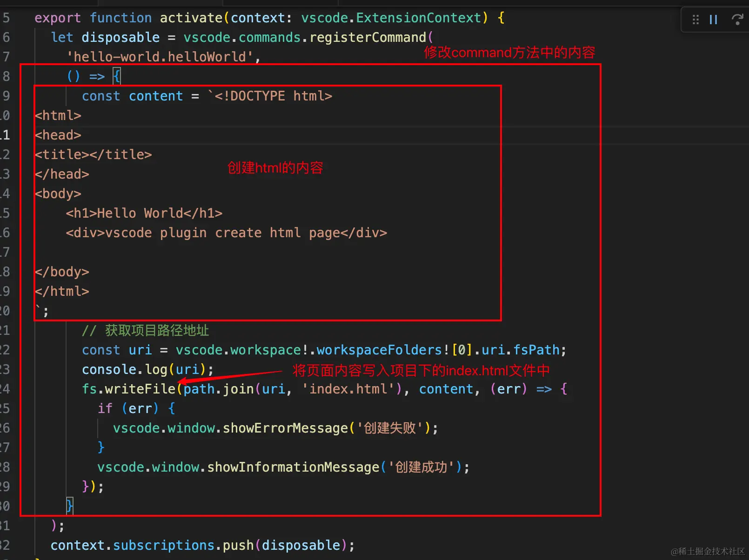
Task: Click 'let disposable' declaration
Action: click(x=105, y=37)
